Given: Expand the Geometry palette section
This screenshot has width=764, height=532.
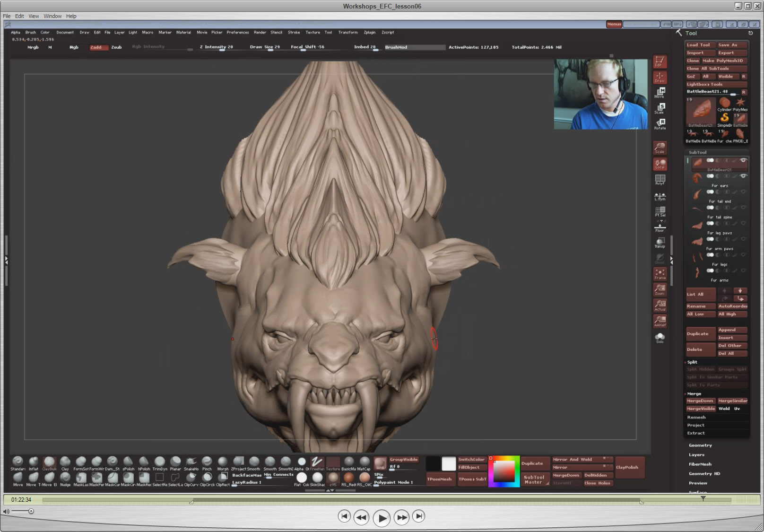Looking at the screenshot, I should pos(700,445).
